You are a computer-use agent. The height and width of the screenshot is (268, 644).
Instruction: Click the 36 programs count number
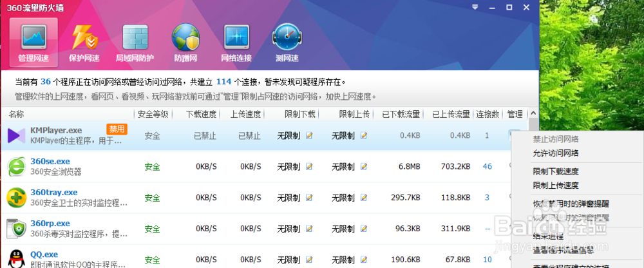tap(46, 82)
